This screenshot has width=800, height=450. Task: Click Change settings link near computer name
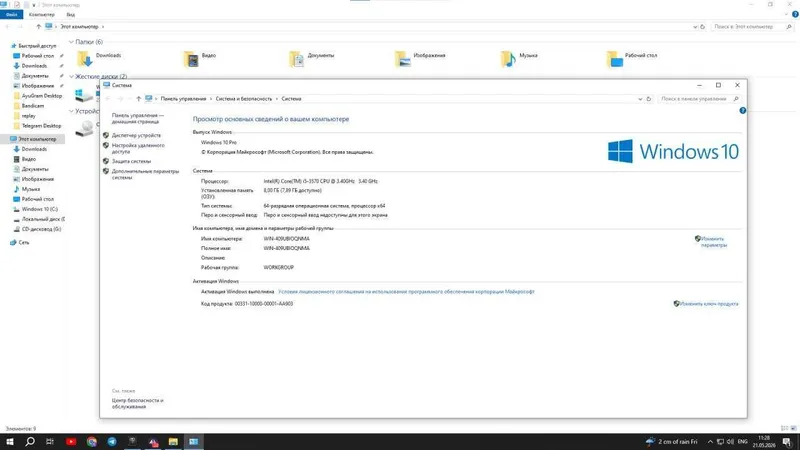713,242
